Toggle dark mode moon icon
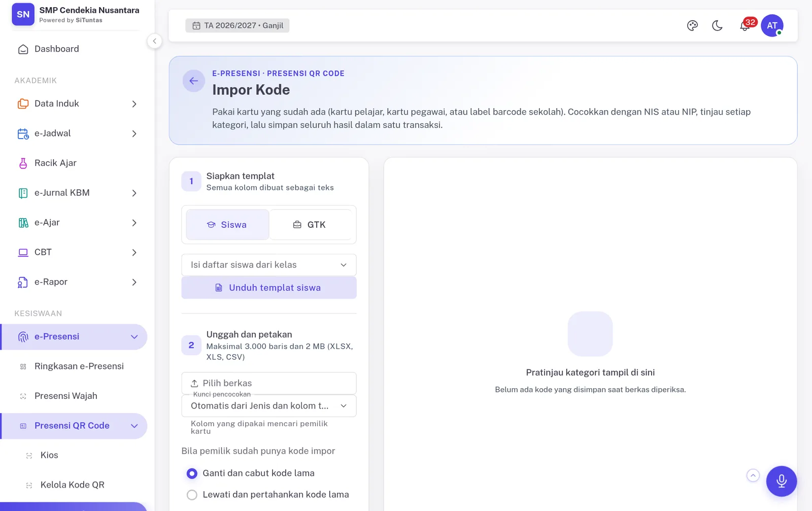Image resolution: width=812 pixels, height=511 pixels. tap(717, 25)
